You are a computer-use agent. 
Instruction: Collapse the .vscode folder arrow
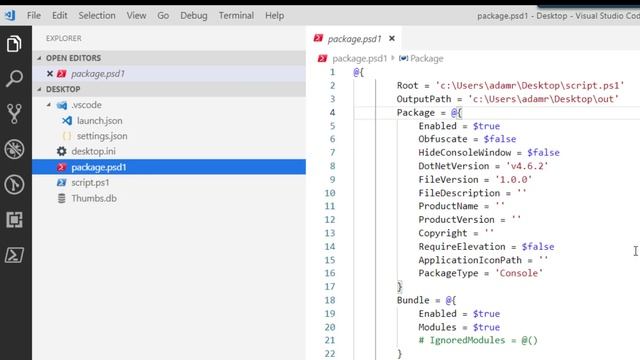tap(49, 105)
